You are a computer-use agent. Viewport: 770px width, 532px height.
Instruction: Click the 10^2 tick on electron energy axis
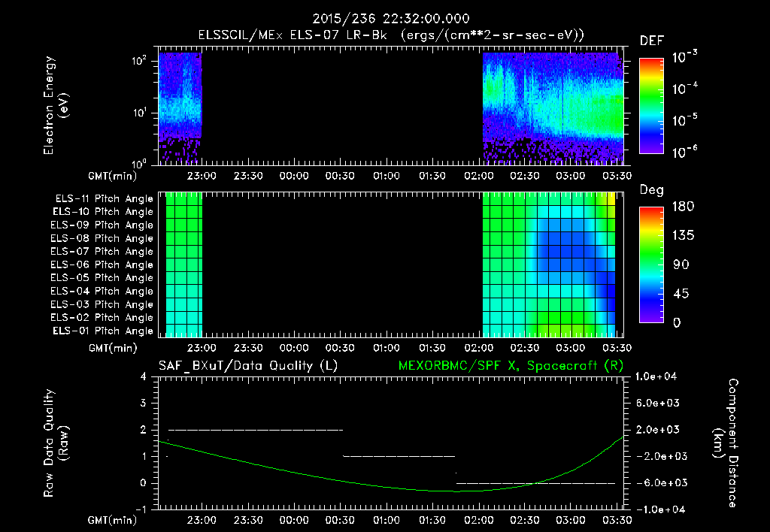pyautogui.click(x=139, y=61)
